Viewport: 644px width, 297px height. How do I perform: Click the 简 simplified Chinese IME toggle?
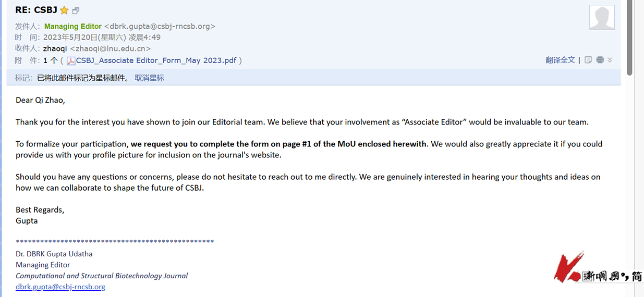coord(637,276)
